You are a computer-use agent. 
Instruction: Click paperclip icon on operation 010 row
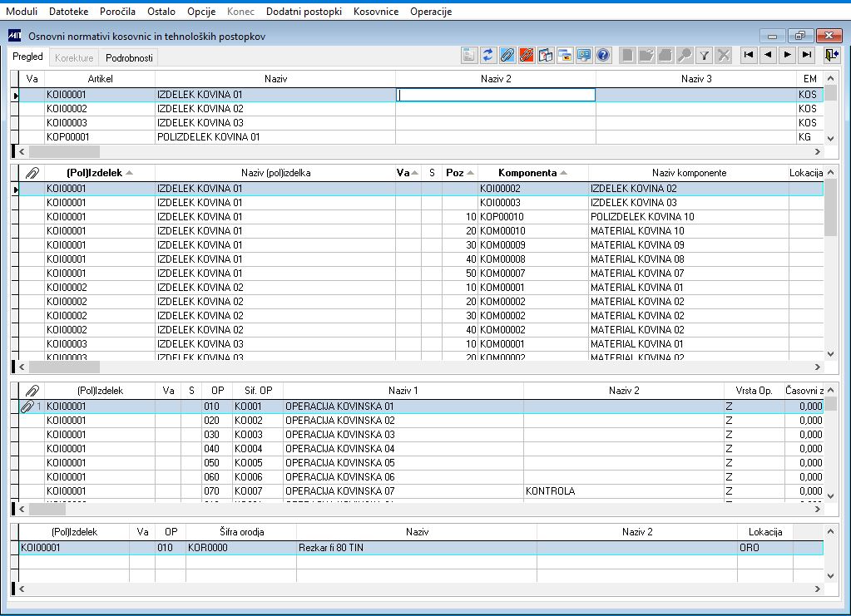[27, 407]
